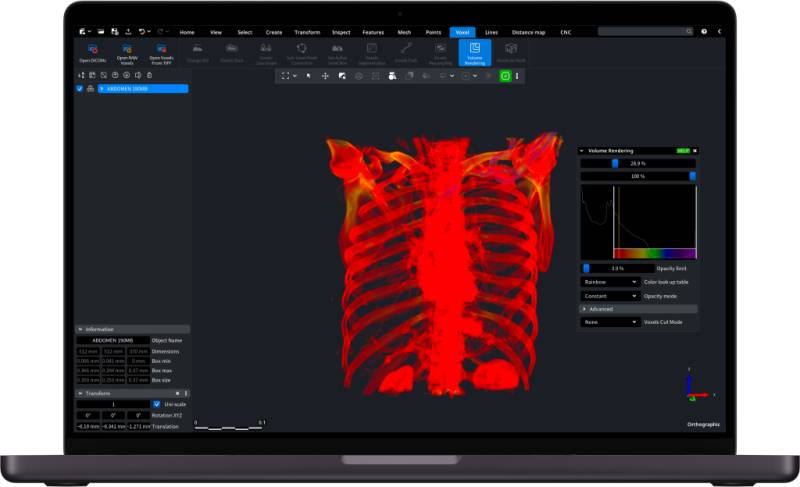800x487 pixels.
Task: Toggle the Uni-scale checkbox
Action: [x=156, y=404]
